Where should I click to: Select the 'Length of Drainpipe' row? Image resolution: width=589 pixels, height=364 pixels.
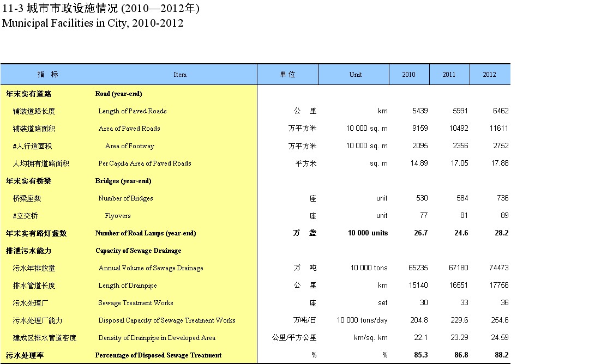pos(127,286)
